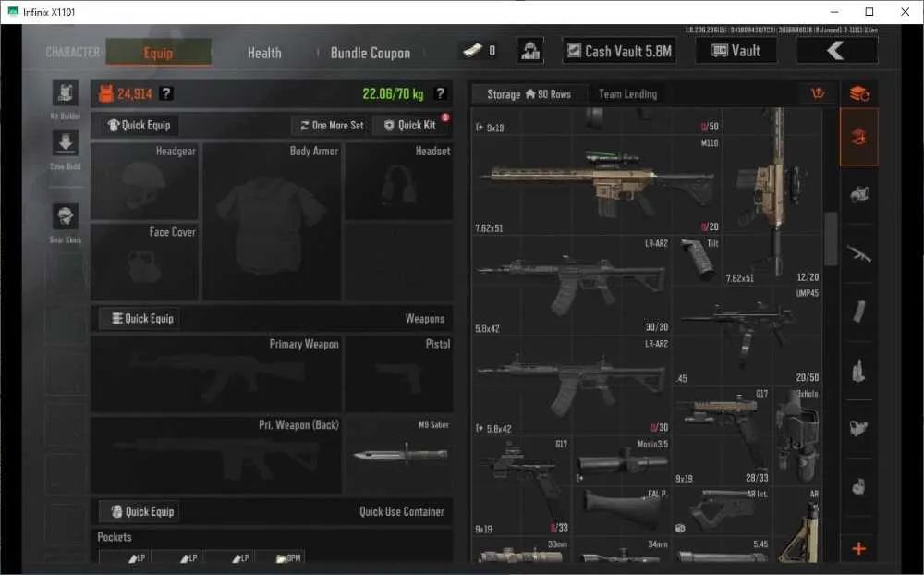The width and height of the screenshot is (924, 575).
Task: Click the help icon beside carry weight
Action: pyautogui.click(x=440, y=93)
